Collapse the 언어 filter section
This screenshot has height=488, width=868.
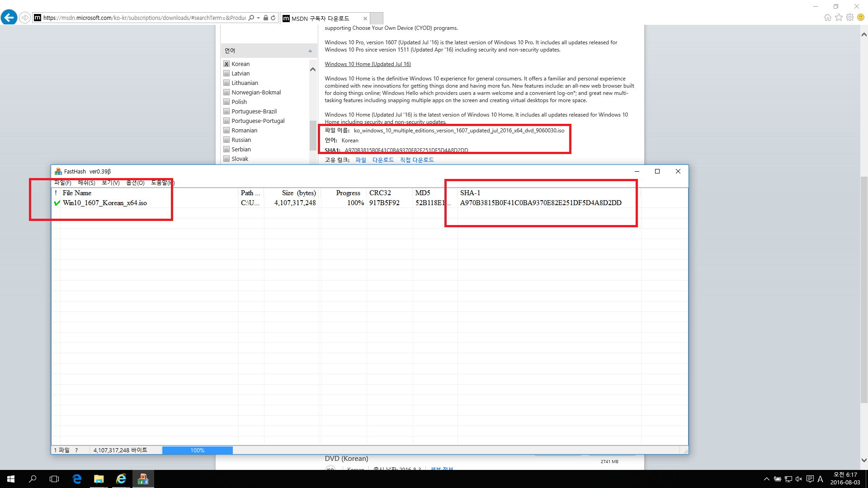(x=310, y=51)
